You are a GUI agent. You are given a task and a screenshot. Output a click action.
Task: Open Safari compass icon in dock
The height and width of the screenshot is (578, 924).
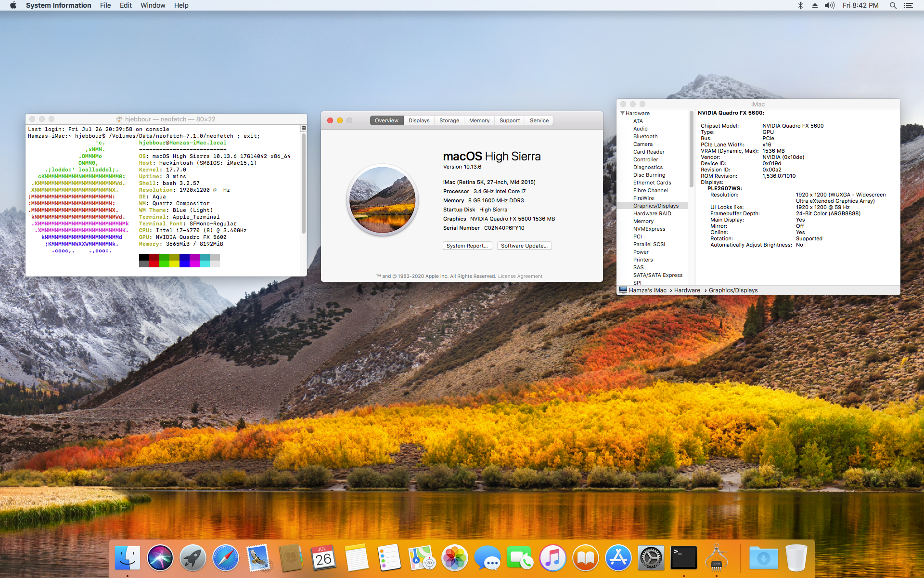point(226,558)
